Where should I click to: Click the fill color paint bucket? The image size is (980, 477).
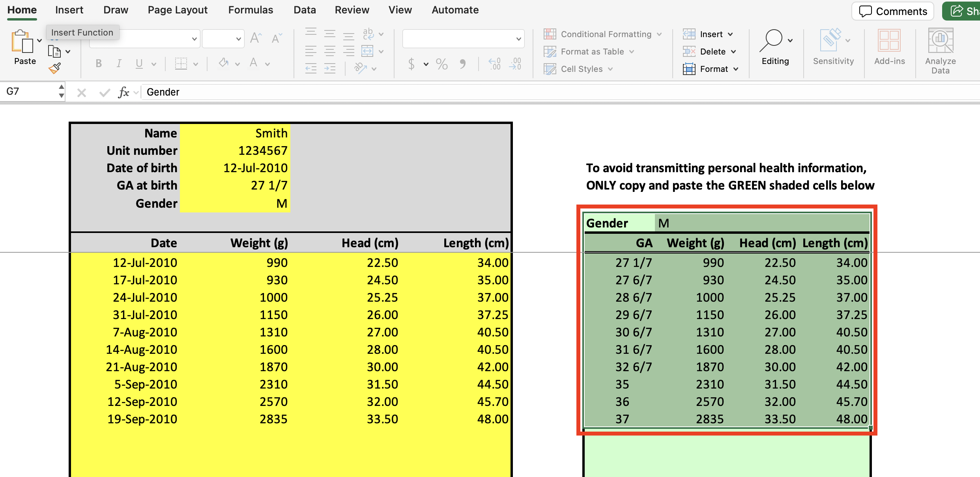(x=224, y=63)
